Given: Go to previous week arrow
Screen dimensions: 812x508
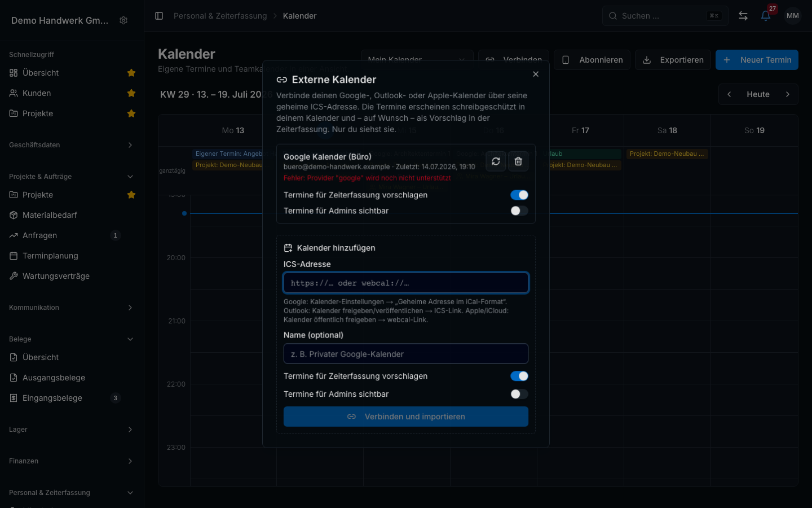Looking at the screenshot, I should pyautogui.click(x=729, y=94).
